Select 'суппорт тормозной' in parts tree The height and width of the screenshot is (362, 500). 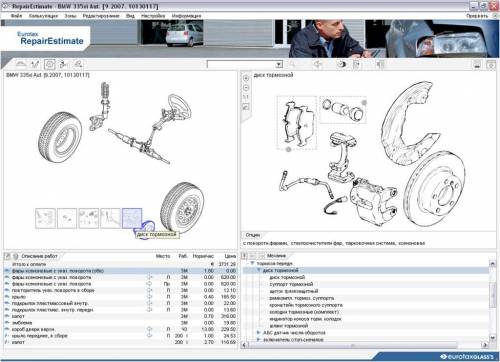click(291, 284)
